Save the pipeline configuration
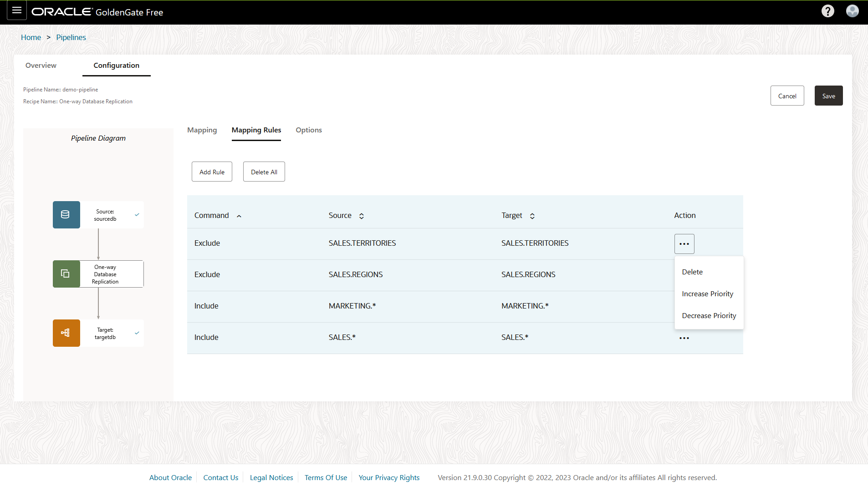Image resolution: width=868 pixels, height=486 pixels. click(x=828, y=96)
